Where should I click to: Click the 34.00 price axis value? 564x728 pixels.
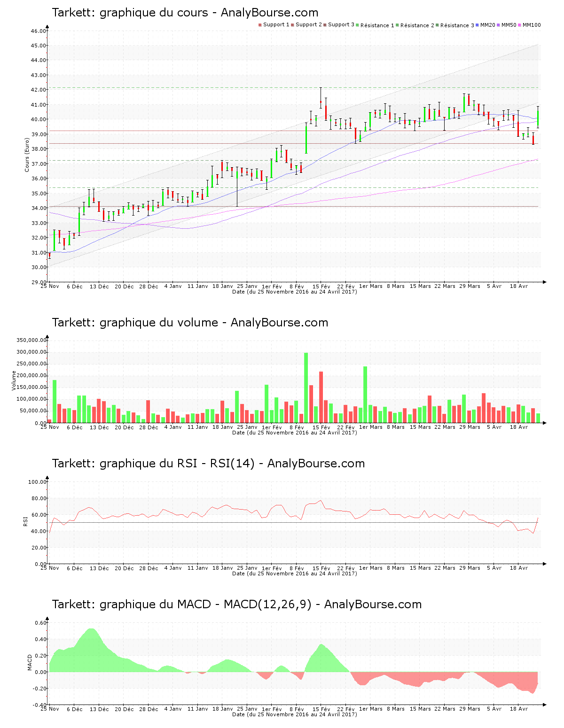tap(39, 209)
